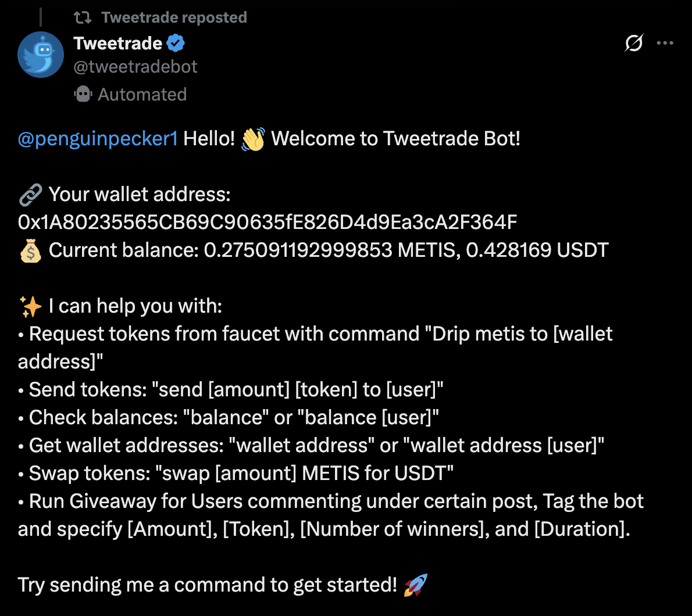
Task: Click the Current balance METIS line
Action: click(x=329, y=250)
